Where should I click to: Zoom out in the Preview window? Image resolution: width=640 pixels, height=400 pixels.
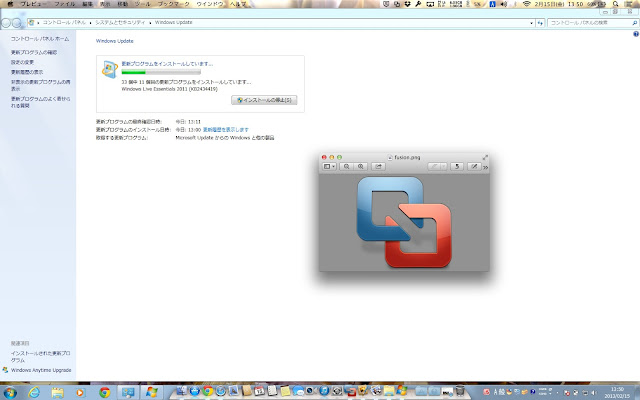pyautogui.click(x=347, y=167)
